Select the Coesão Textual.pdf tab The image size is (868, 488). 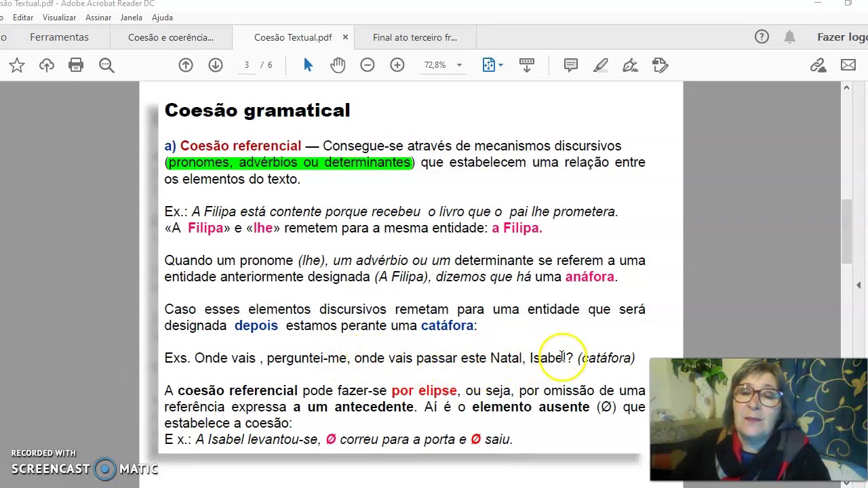coord(293,37)
